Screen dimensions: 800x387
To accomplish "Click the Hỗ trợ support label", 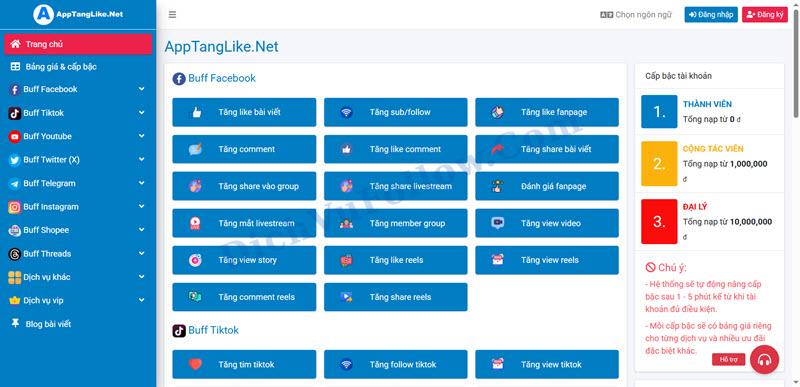I will [729, 359].
